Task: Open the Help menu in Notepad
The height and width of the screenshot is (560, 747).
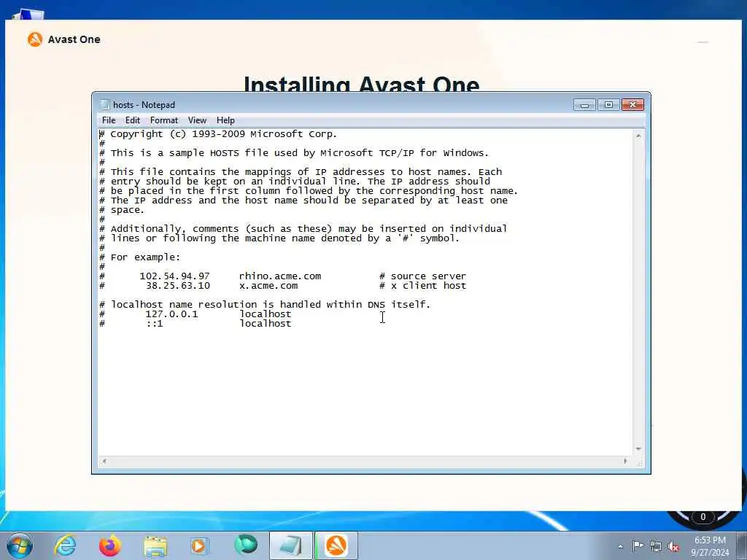Action: [x=225, y=120]
